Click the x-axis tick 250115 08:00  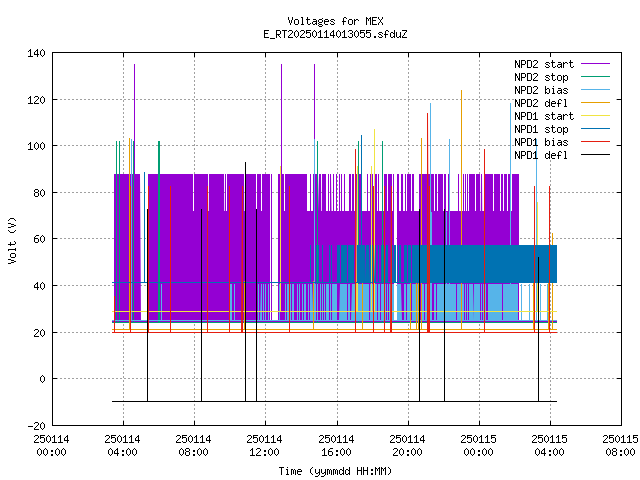coord(620,446)
